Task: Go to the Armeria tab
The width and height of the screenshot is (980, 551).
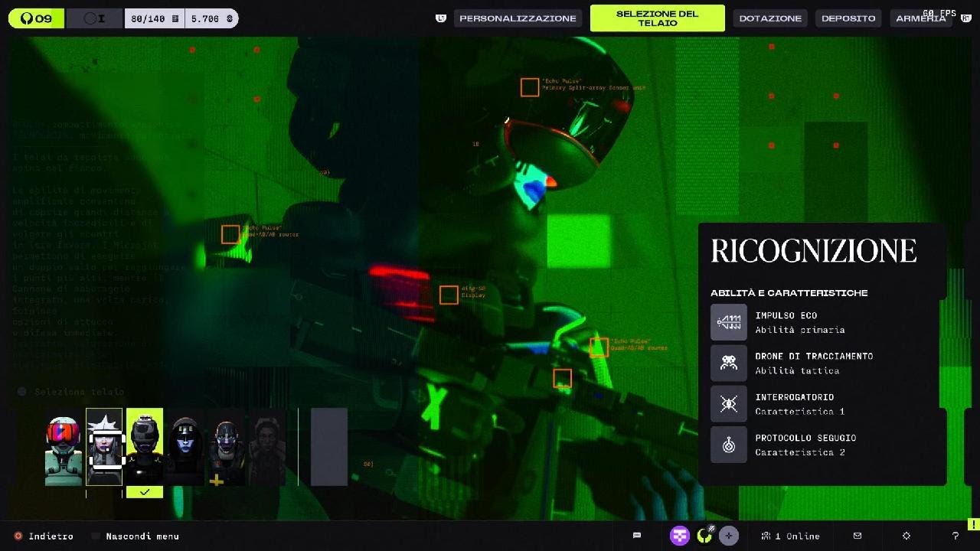Action: [920, 18]
